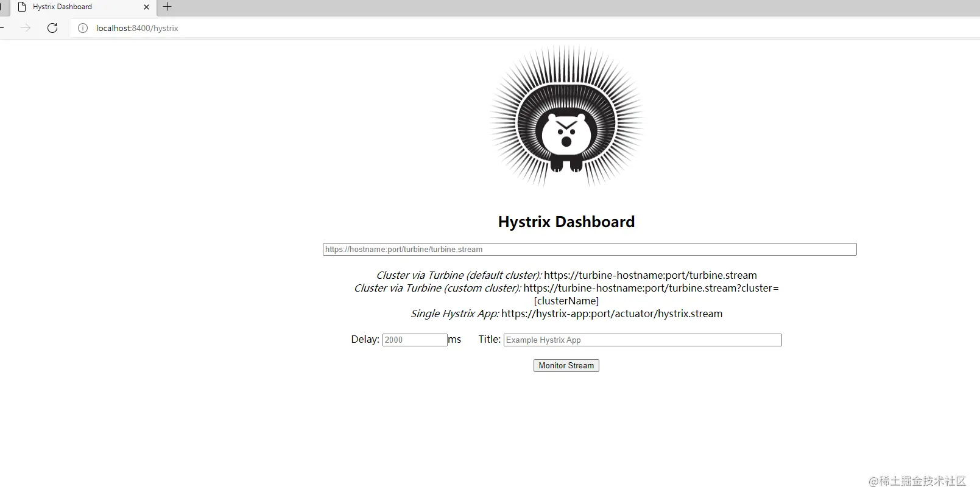Click the page icon on Hystrix tab
This screenshot has width=980, height=501.
point(22,7)
